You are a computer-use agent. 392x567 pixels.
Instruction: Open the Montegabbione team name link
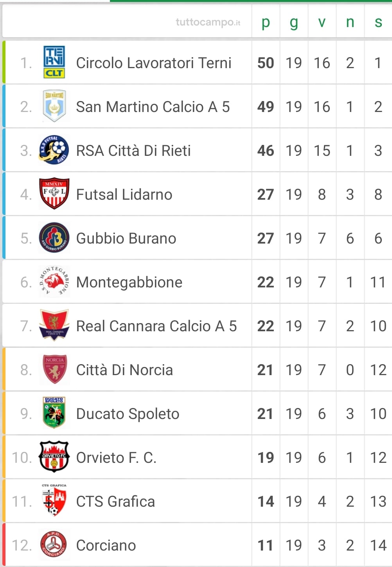pos(129,282)
